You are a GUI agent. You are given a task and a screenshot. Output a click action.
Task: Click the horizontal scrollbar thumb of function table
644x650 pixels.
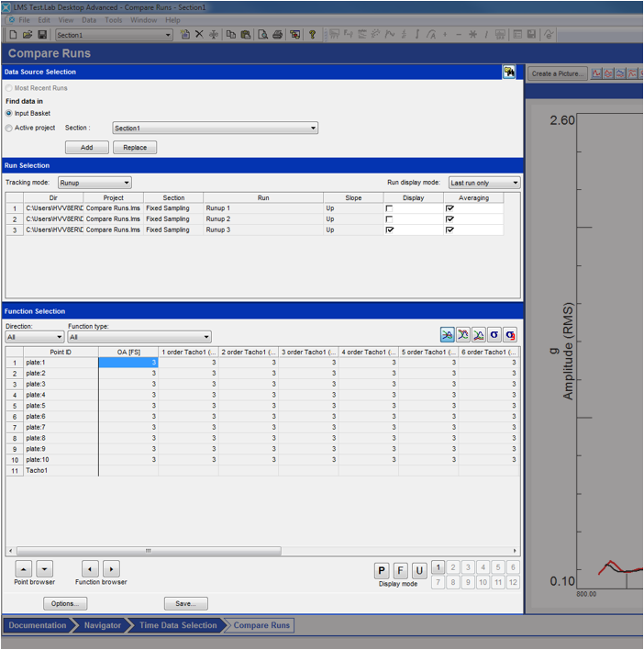coord(149,551)
